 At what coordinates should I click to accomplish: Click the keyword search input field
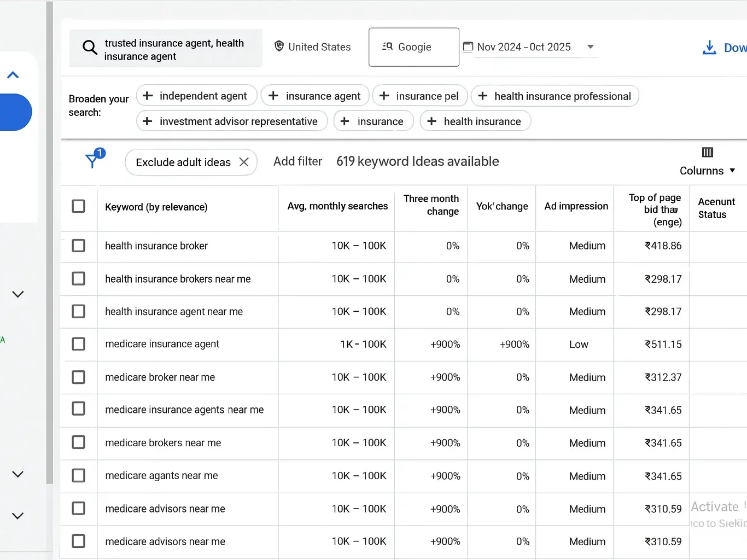click(175, 48)
